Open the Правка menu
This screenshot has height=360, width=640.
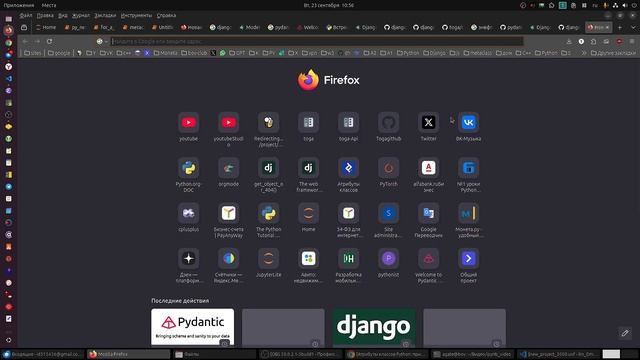tap(45, 16)
